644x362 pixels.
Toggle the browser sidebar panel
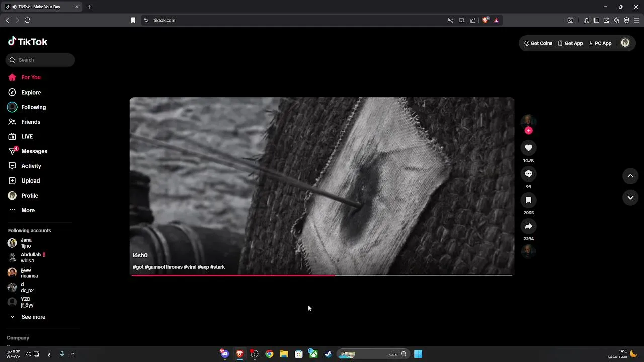(596, 20)
